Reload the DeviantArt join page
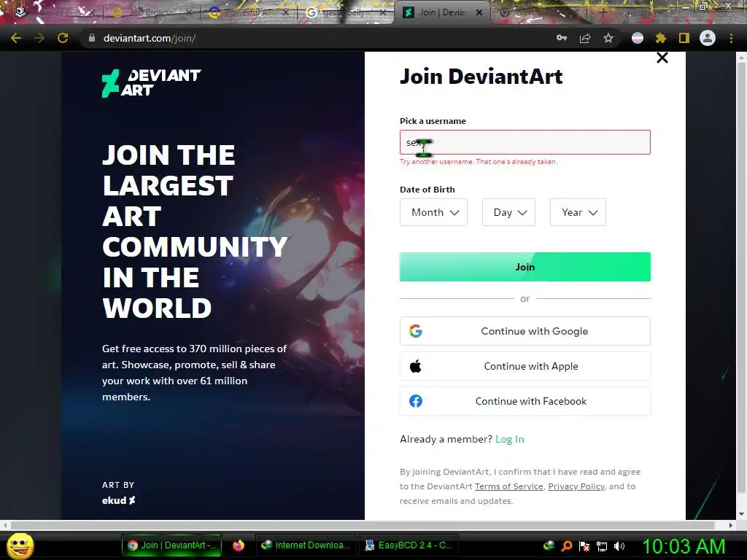Image resolution: width=747 pixels, height=560 pixels. 63,38
